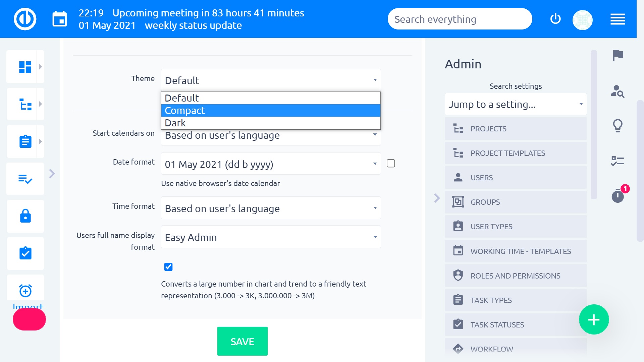644x362 pixels.
Task: Open the calendar icon in header
Action: [x=60, y=19]
